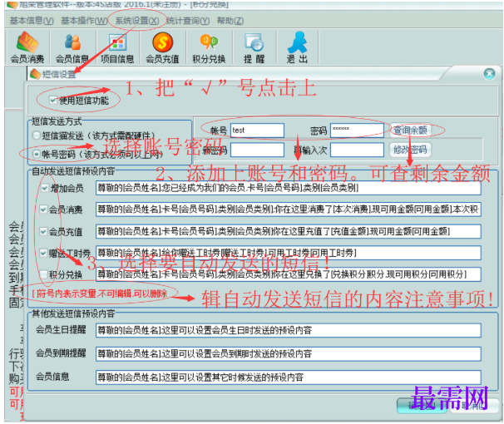Click the 退出 exit figure icon
504x424 pixels.
pos(297,47)
